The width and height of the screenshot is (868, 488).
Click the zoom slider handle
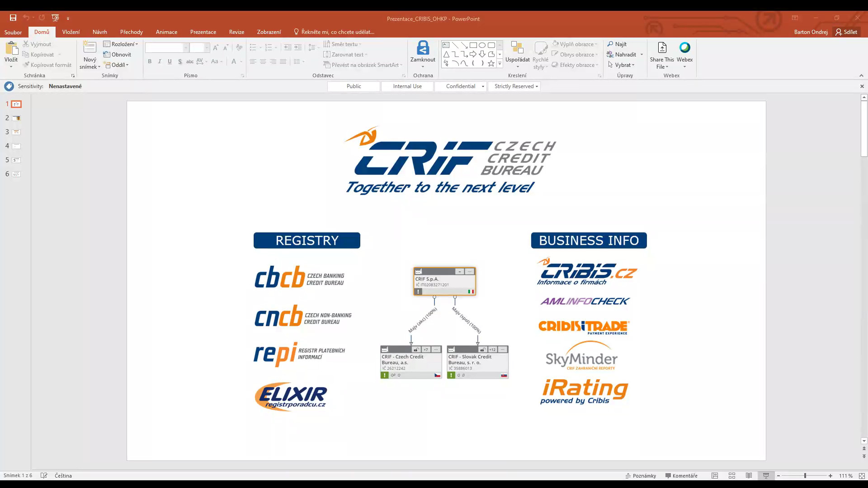[805, 475]
